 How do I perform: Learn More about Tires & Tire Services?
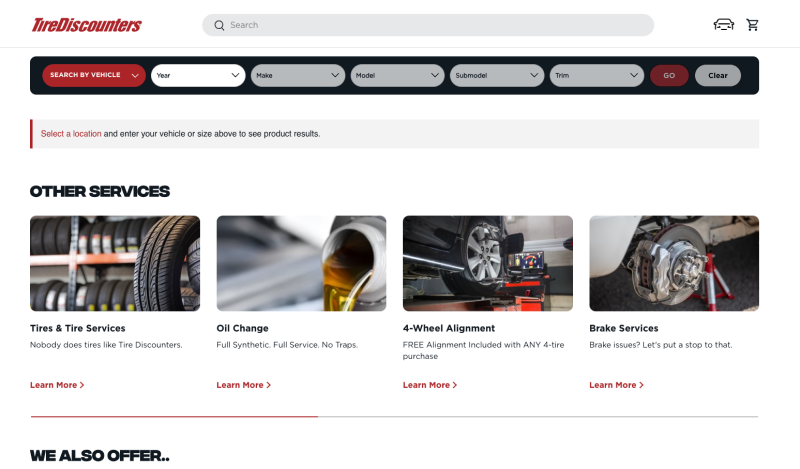[57, 385]
